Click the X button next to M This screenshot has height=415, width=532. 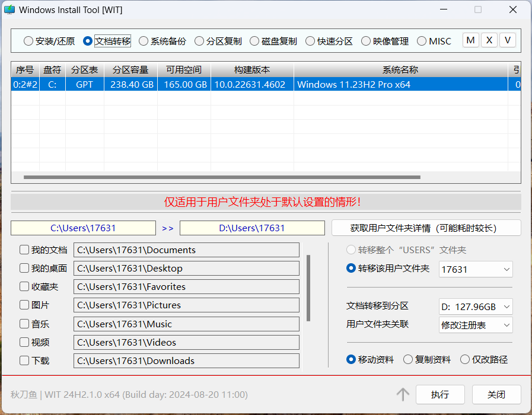pyautogui.click(x=489, y=40)
